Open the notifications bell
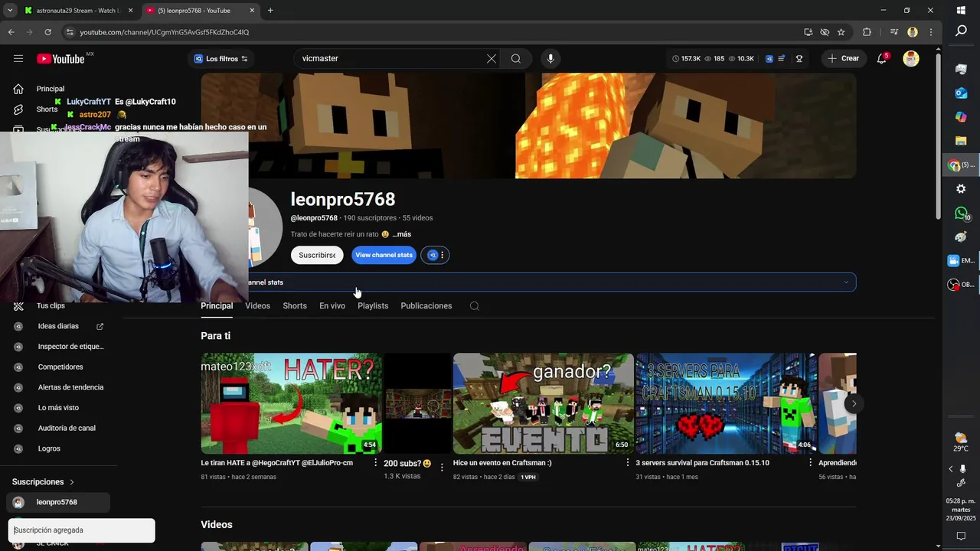The width and height of the screenshot is (980, 551). (x=882, y=59)
